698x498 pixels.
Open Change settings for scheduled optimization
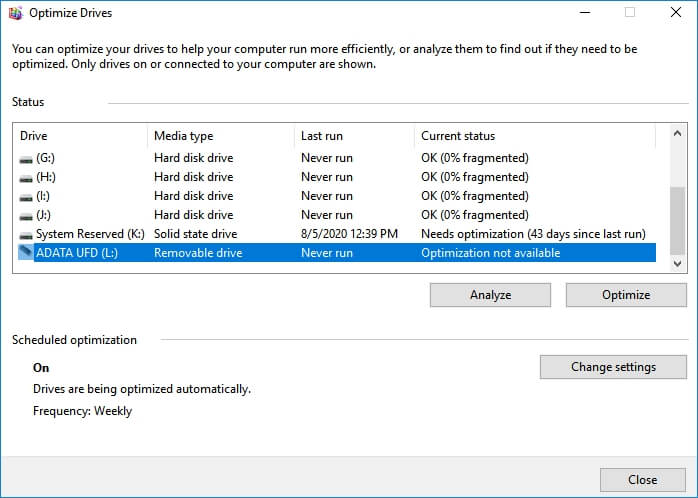(613, 367)
